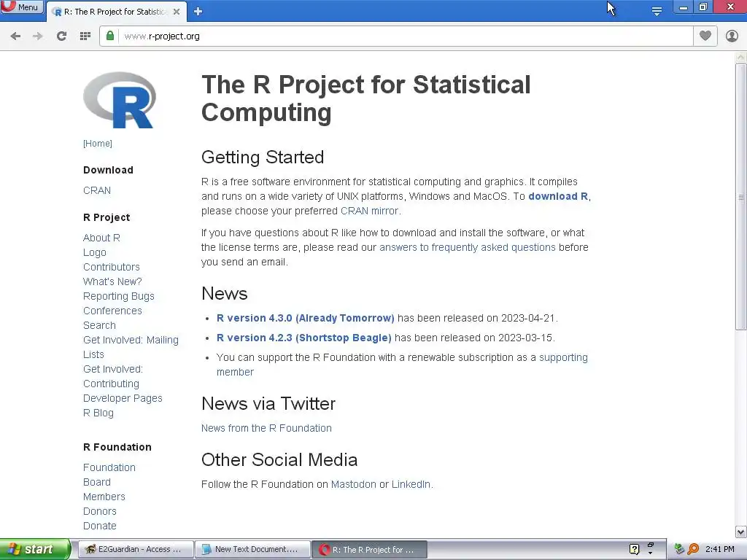The image size is (747, 560).
Task: Click the Windows start button
Action: tap(34, 550)
